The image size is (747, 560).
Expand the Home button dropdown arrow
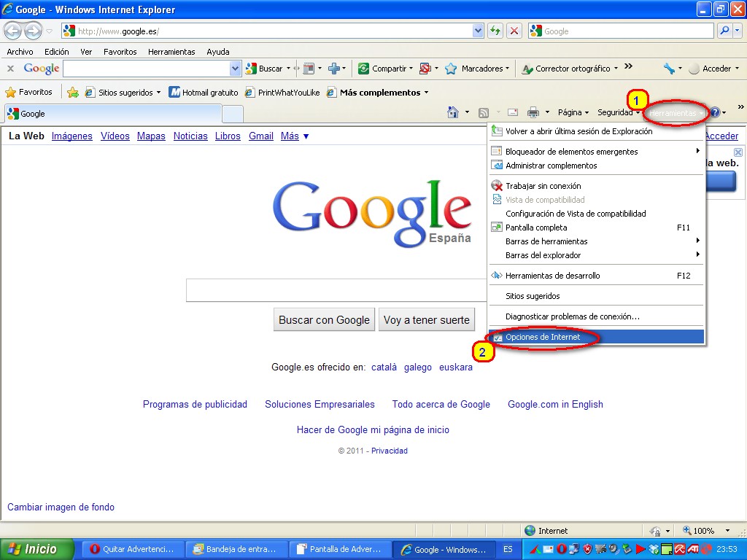click(467, 112)
